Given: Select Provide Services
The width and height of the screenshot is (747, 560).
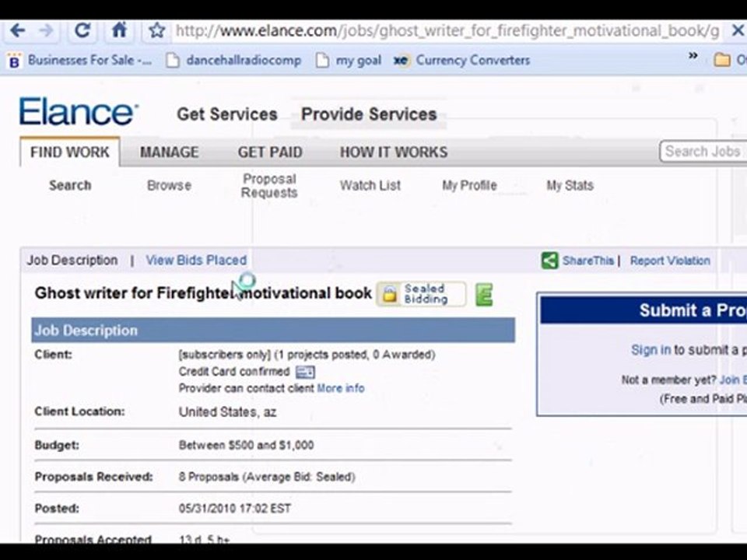Looking at the screenshot, I should tap(369, 114).
